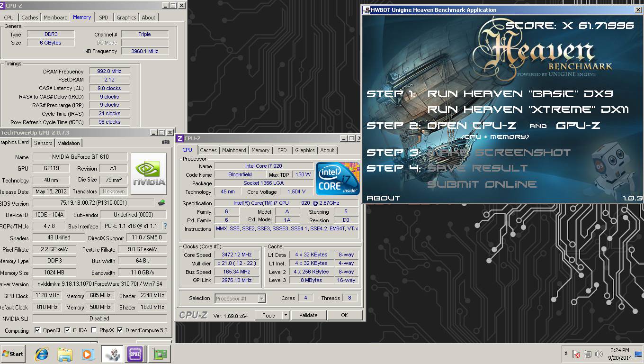Switch to HWBOT Heaven app taskbar icon

112,354
